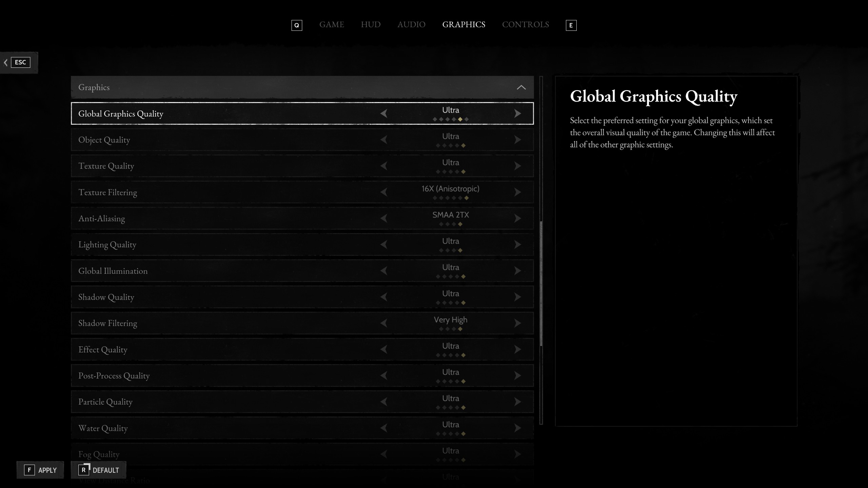This screenshot has height=488, width=868.
Task: Go to the HUD tab
Action: (x=371, y=25)
